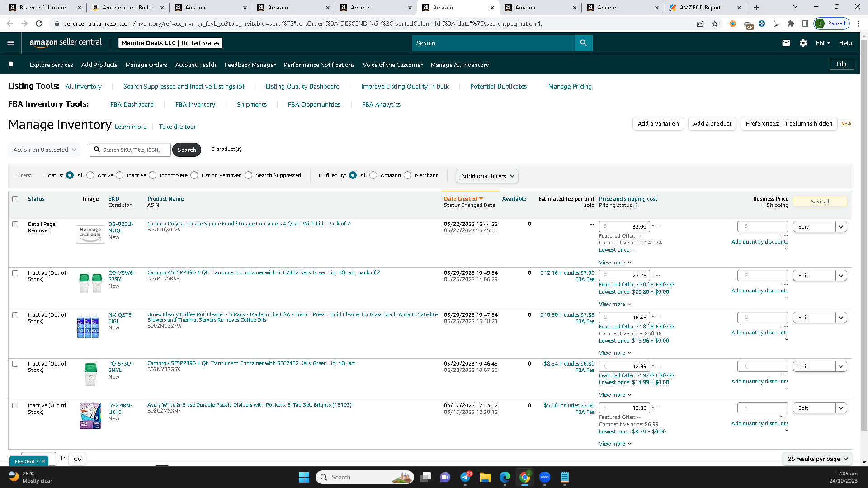This screenshot has height=488, width=868.
Task: Open the Seller Central hamburger menu
Action: (x=11, y=43)
